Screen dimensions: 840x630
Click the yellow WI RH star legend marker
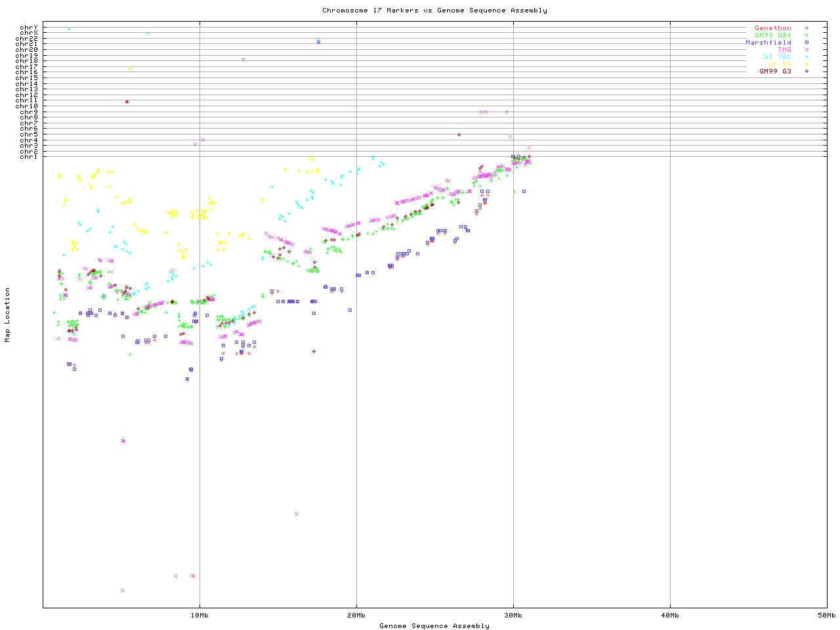click(807, 64)
